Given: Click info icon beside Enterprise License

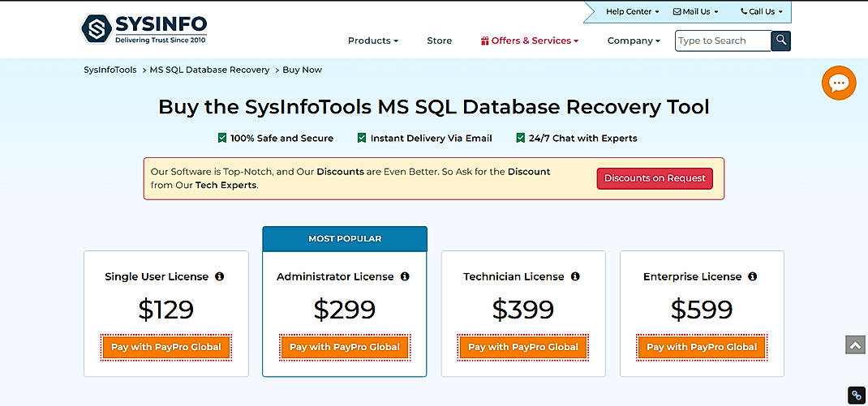Looking at the screenshot, I should click(x=752, y=276).
